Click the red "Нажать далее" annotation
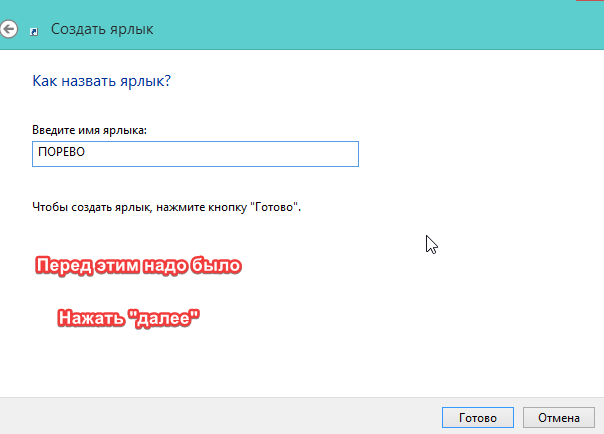This screenshot has width=604, height=434. click(x=129, y=318)
